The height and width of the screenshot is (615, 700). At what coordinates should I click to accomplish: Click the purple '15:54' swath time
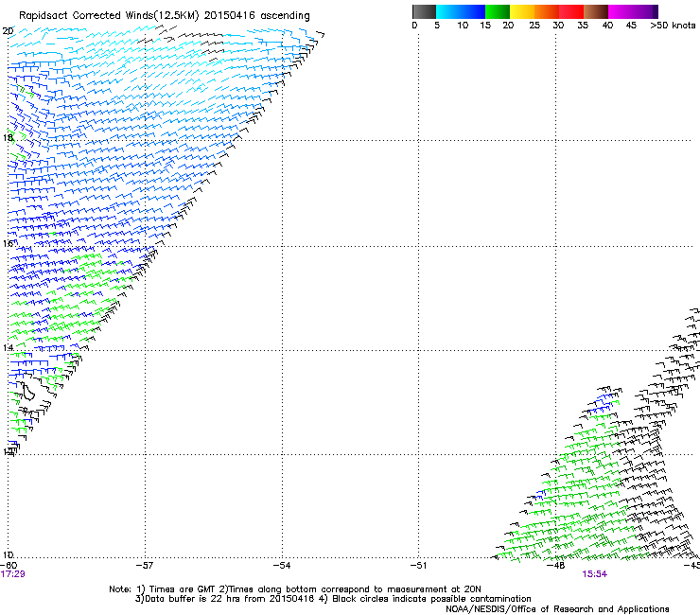pos(595,574)
